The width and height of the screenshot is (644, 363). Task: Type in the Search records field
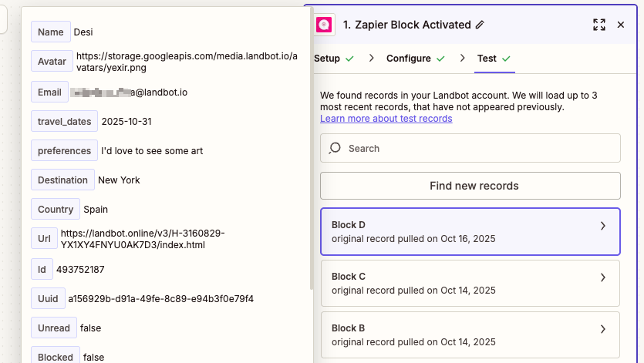point(478,148)
